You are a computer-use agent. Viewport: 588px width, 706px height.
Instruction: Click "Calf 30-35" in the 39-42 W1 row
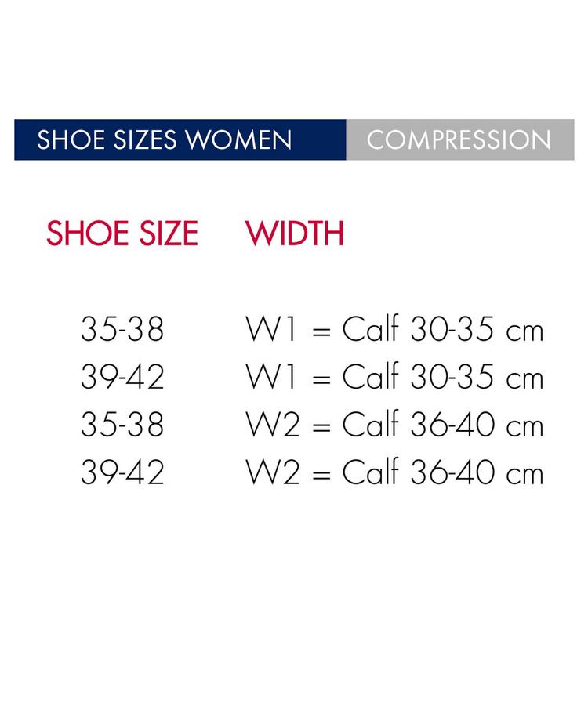pyautogui.click(x=419, y=378)
